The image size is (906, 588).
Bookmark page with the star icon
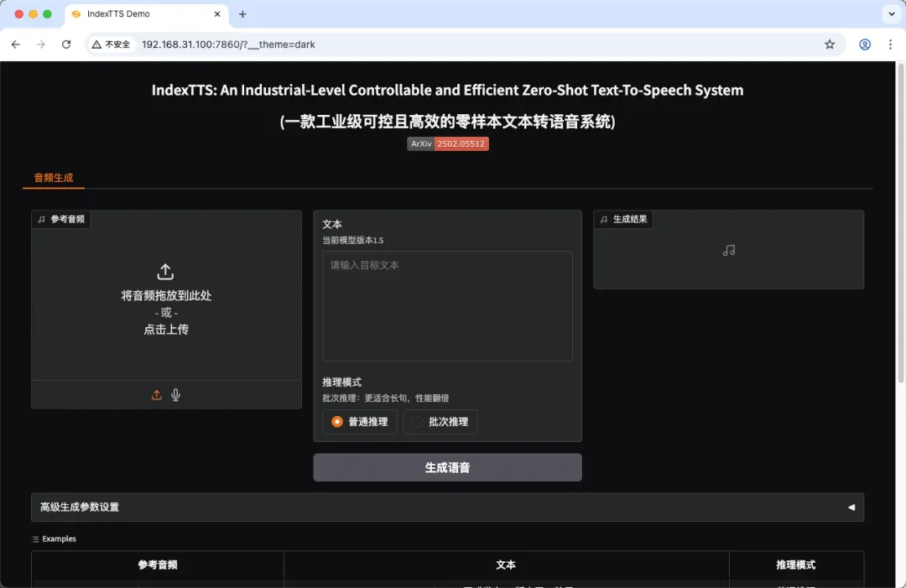coord(830,44)
